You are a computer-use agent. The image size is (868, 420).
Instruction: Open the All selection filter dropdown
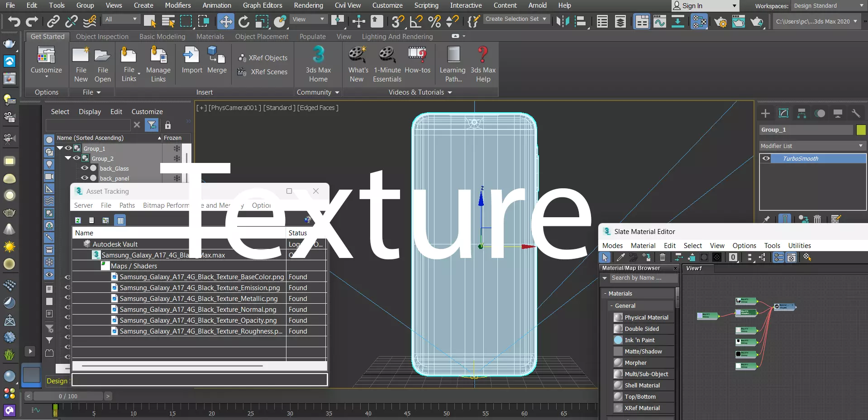[120, 19]
